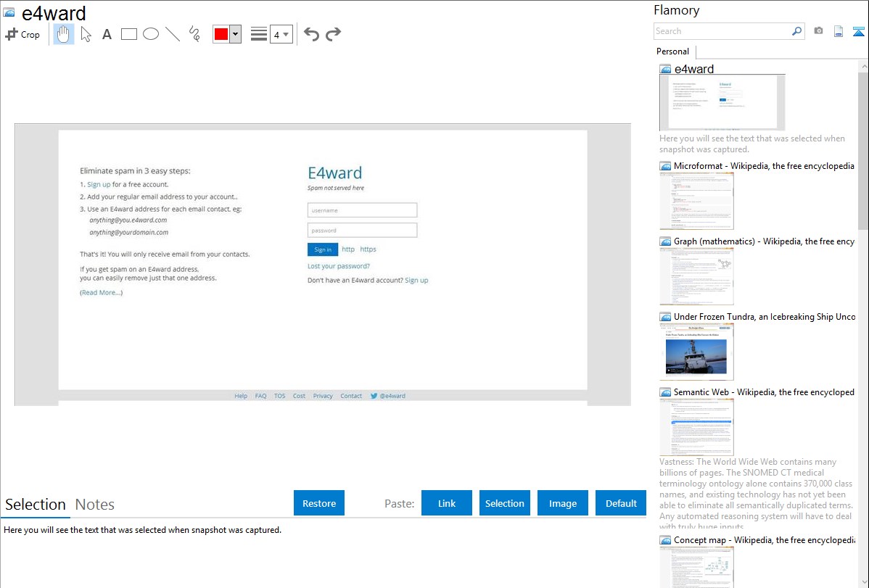869x588 pixels.
Task: Choose the arrow pointer tool
Action: pyautogui.click(x=86, y=34)
